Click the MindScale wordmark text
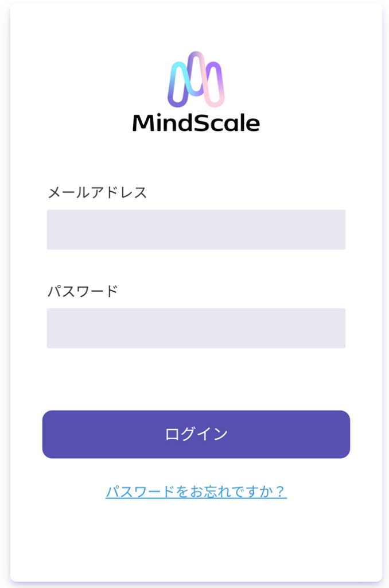Screen dimensions: 389x588 pos(196,123)
